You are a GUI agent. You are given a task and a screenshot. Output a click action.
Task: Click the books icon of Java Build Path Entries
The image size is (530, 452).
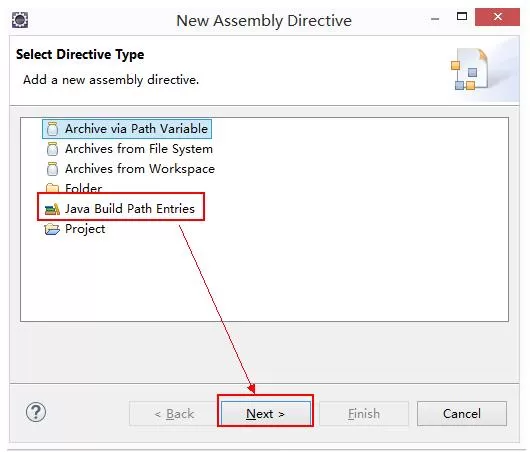(52, 209)
